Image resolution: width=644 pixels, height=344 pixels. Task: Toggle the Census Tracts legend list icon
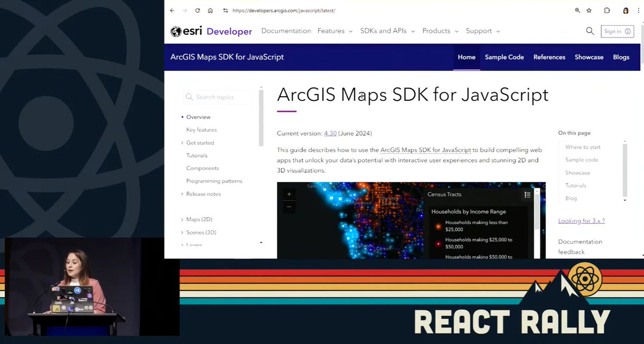[x=528, y=195]
